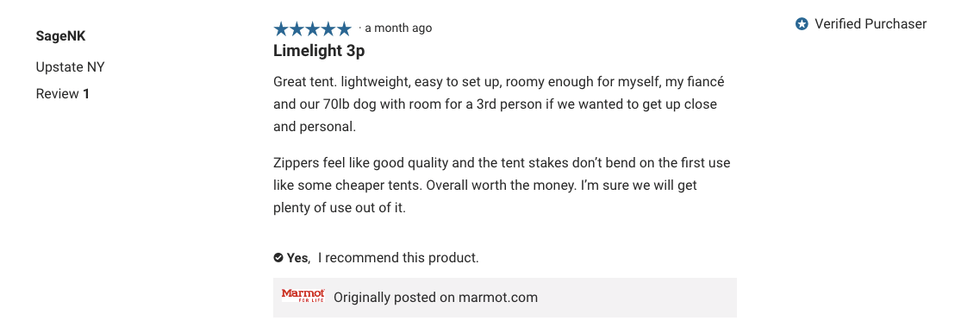Click the Verified Purchaser badge icon

click(x=802, y=24)
